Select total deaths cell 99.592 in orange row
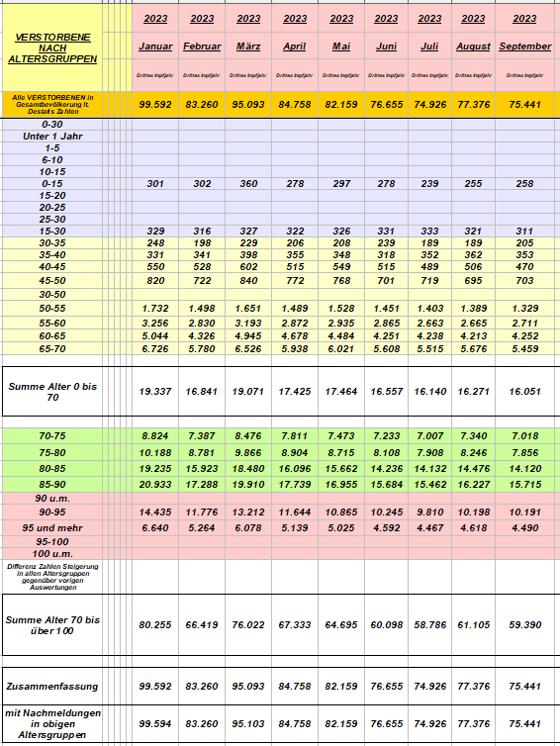 pos(155,105)
